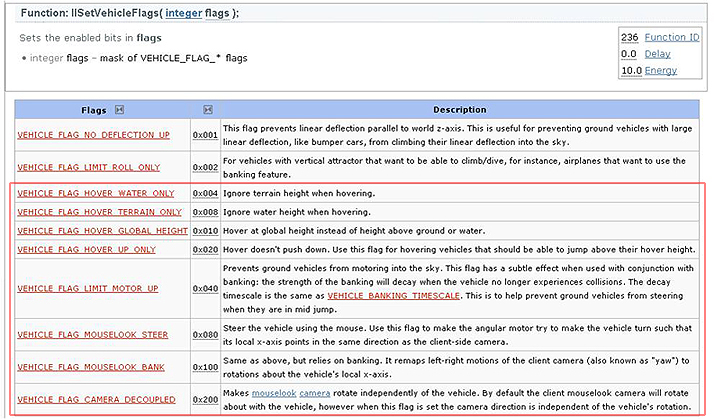Click the Description column header
Viewport: 714px width, 419px height.
click(x=459, y=109)
